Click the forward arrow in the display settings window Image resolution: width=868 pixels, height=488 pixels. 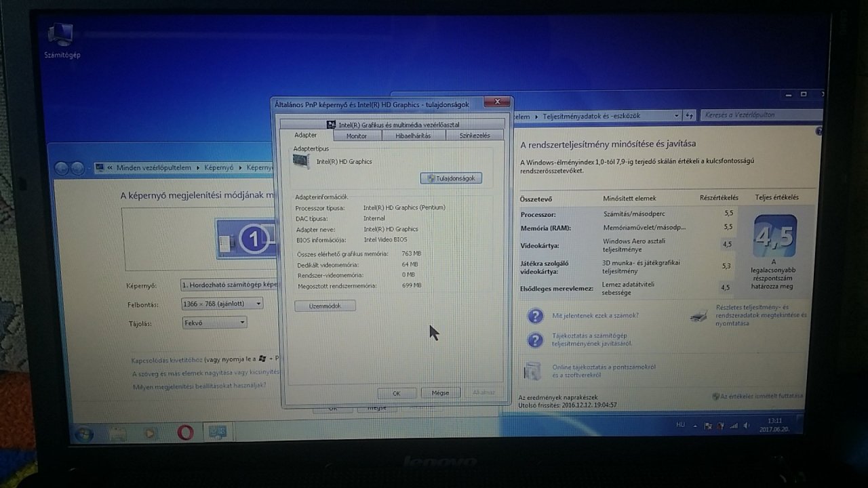(77, 168)
